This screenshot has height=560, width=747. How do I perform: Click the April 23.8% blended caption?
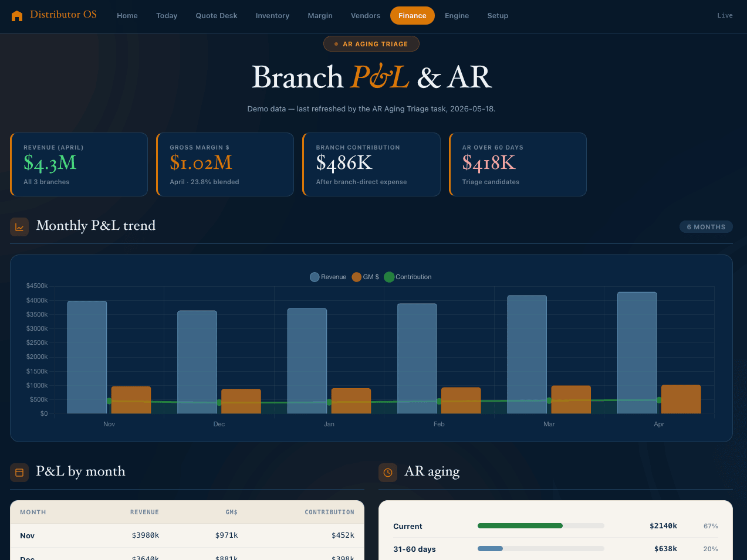(204, 182)
